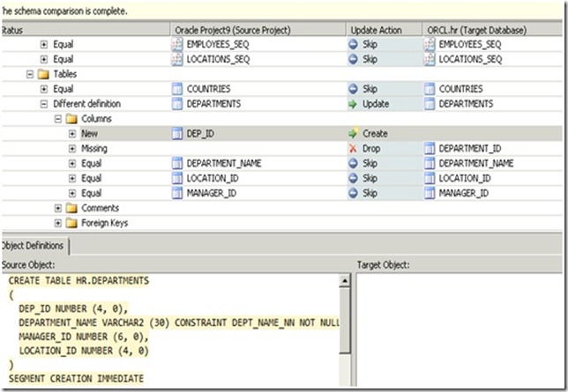Collapse the Tables node
The width and height of the screenshot is (568, 392).
30,74
